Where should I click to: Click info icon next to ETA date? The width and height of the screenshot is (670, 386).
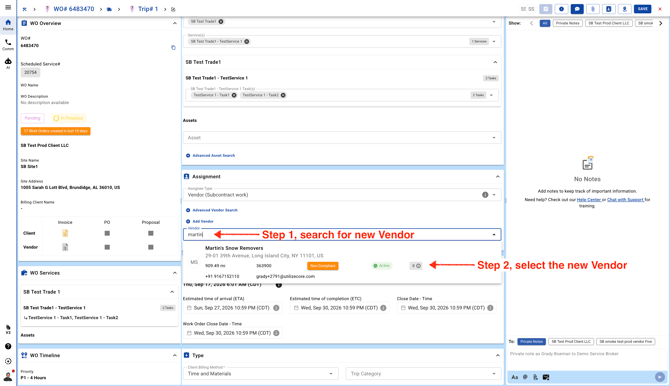pyautogui.click(x=276, y=308)
